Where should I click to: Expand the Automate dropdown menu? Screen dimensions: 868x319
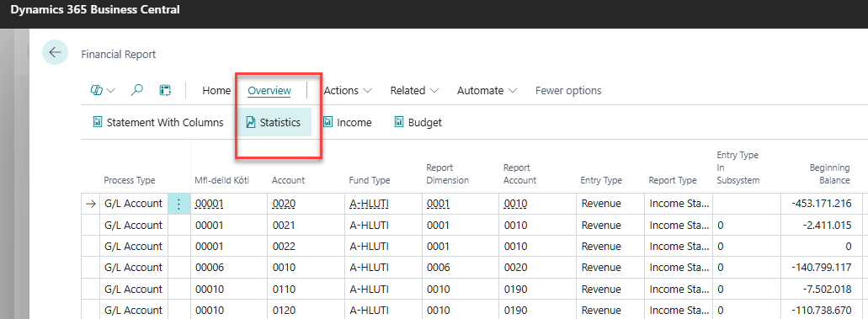487,90
